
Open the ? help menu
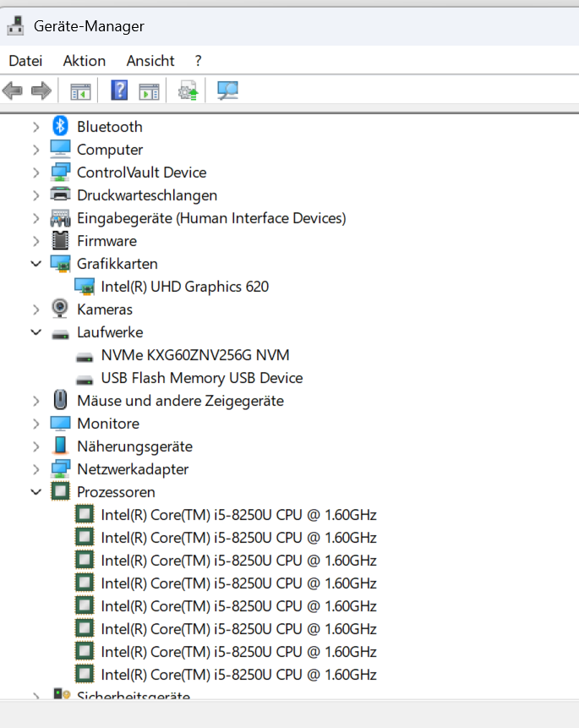(x=199, y=61)
